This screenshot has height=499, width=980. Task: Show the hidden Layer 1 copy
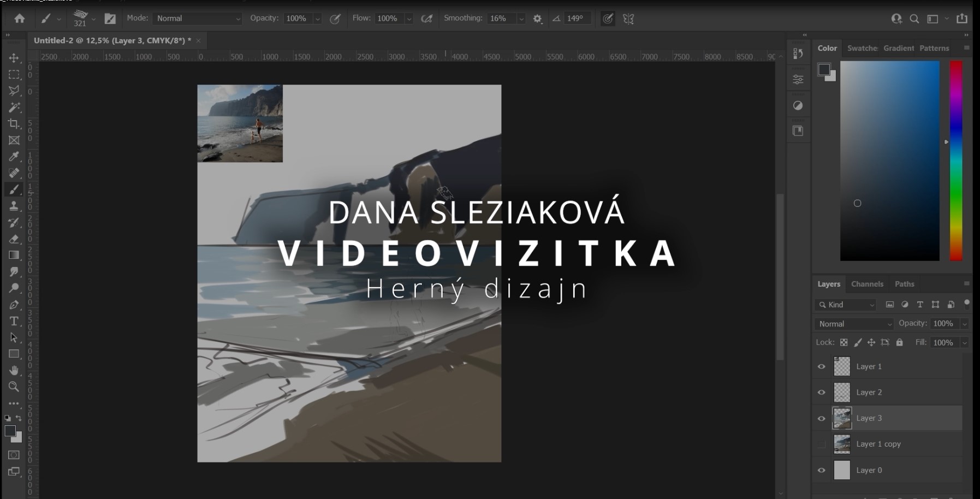pos(821,444)
